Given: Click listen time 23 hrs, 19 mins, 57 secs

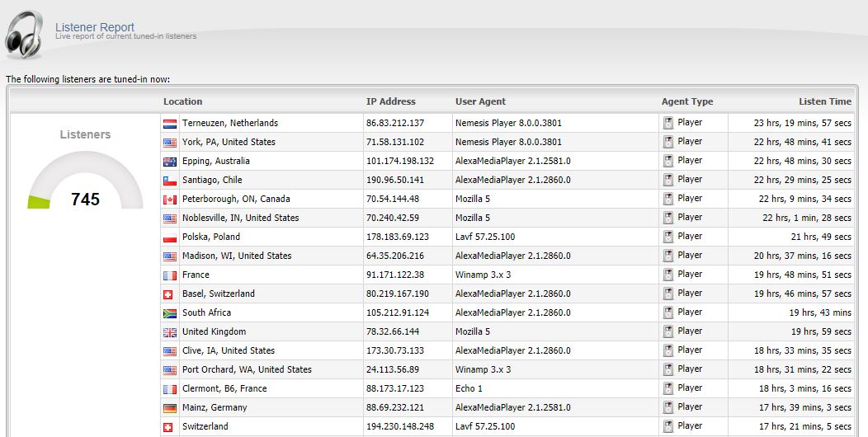Looking at the screenshot, I should [x=802, y=123].
